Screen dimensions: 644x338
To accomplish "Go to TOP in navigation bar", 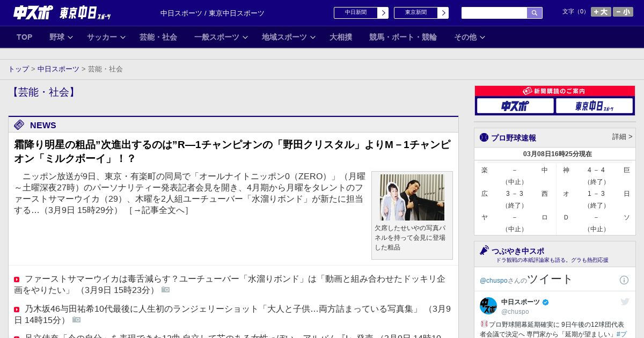I will pyautogui.click(x=25, y=37).
